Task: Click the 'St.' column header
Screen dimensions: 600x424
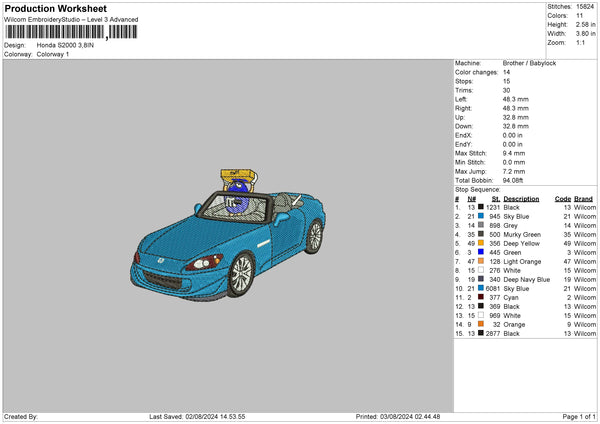Action: (x=496, y=199)
